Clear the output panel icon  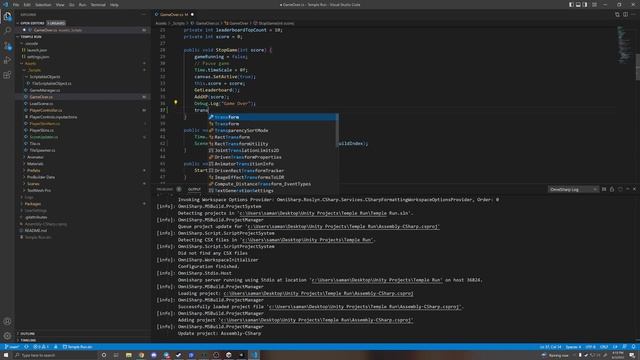(x=604, y=189)
